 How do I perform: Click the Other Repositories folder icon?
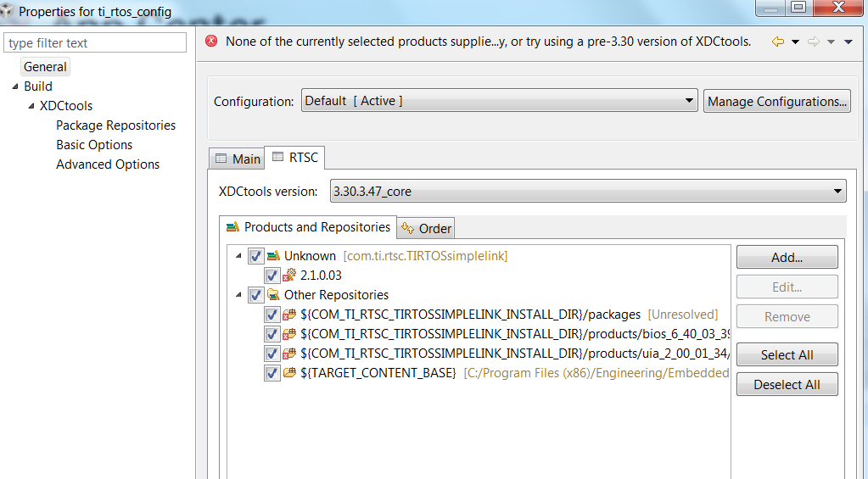pos(273,295)
